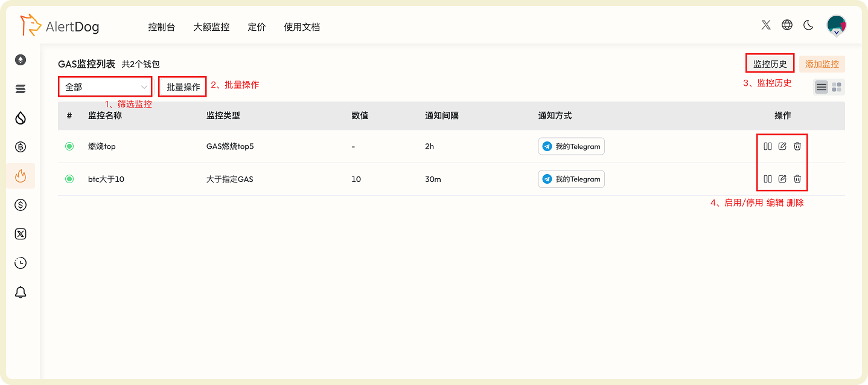Open the 大额监控 navigation menu
This screenshot has height=385, width=868.
tap(211, 27)
